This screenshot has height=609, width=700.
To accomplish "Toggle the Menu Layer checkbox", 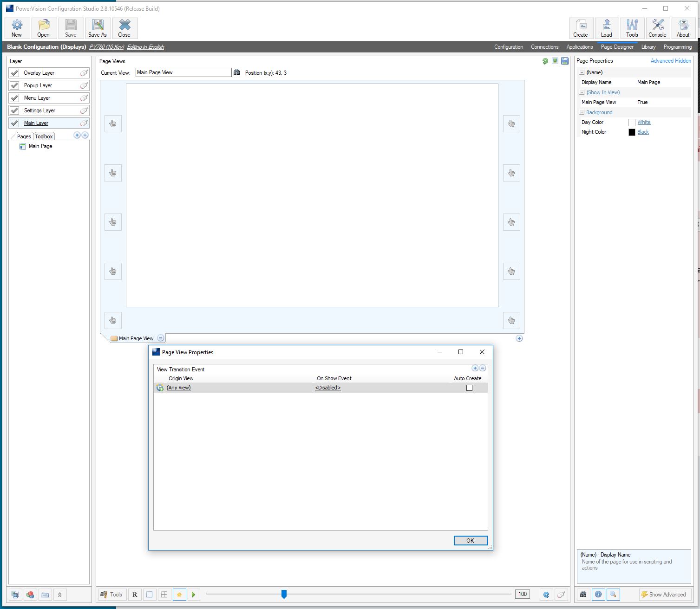I will coord(15,98).
